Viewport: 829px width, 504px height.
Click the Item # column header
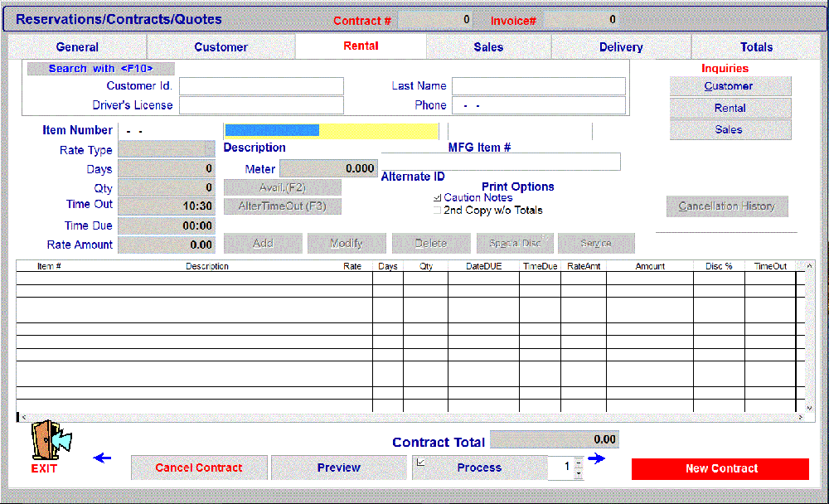[49, 267]
